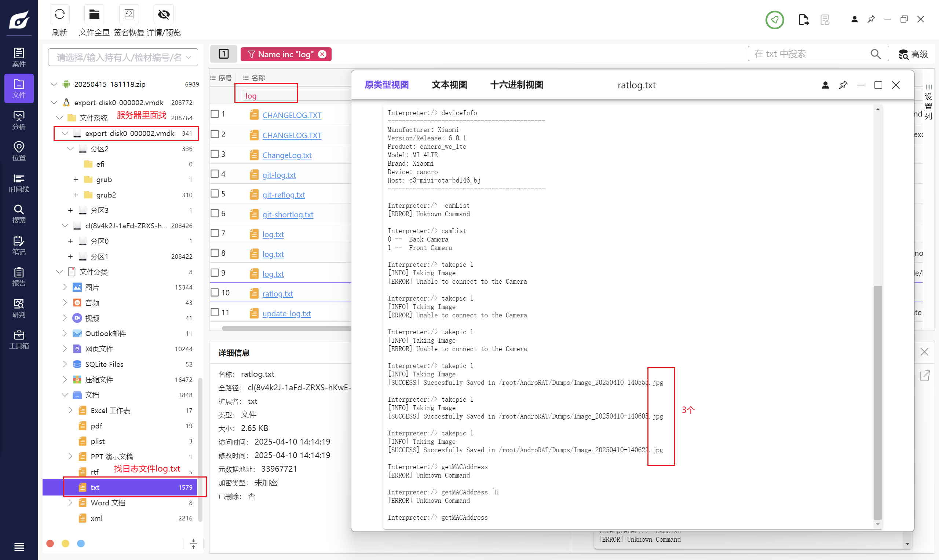
Task: Expand the 图片 category node
Action: [x=65, y=287]
